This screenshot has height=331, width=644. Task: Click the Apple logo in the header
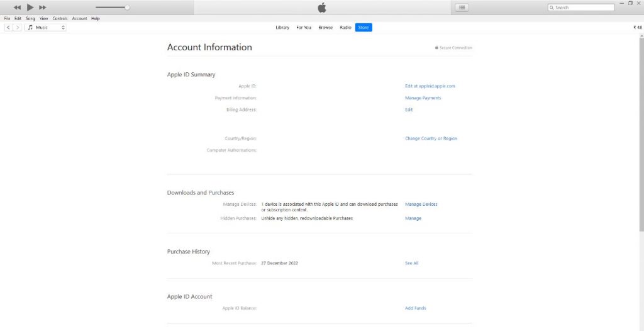[322, 8]
